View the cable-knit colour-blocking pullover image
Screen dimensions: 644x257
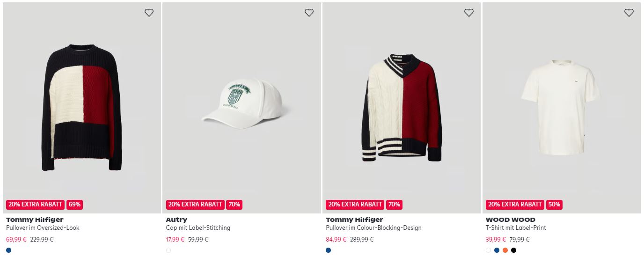[402, 108]
